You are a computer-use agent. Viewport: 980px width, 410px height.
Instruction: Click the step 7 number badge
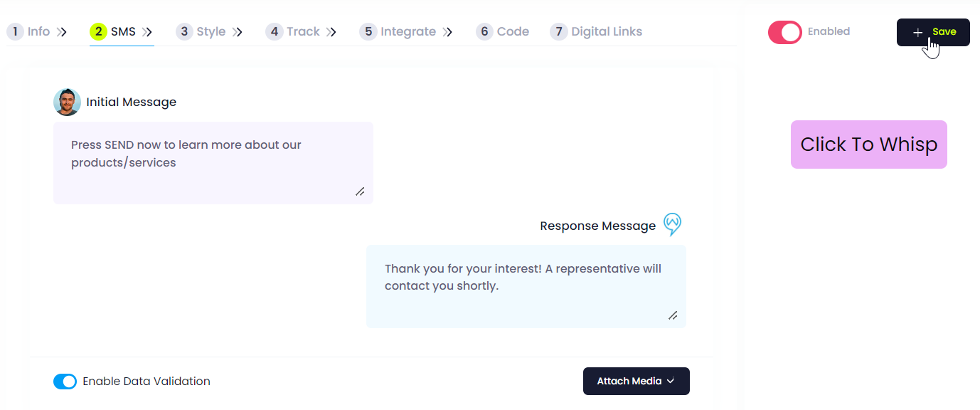559,31
